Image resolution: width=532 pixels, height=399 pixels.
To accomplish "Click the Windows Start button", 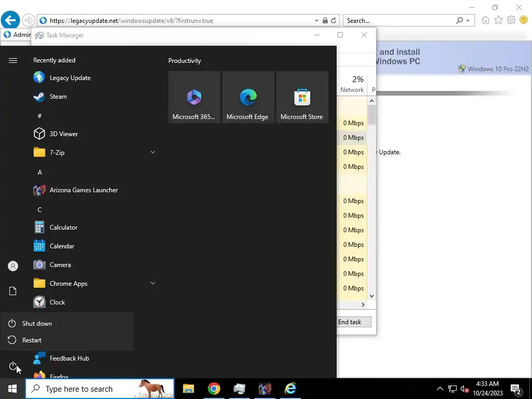I will click(x=12, y=389).
